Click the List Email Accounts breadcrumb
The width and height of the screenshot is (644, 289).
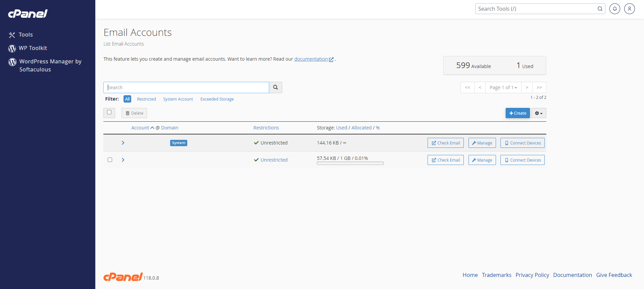coord(123,44)
